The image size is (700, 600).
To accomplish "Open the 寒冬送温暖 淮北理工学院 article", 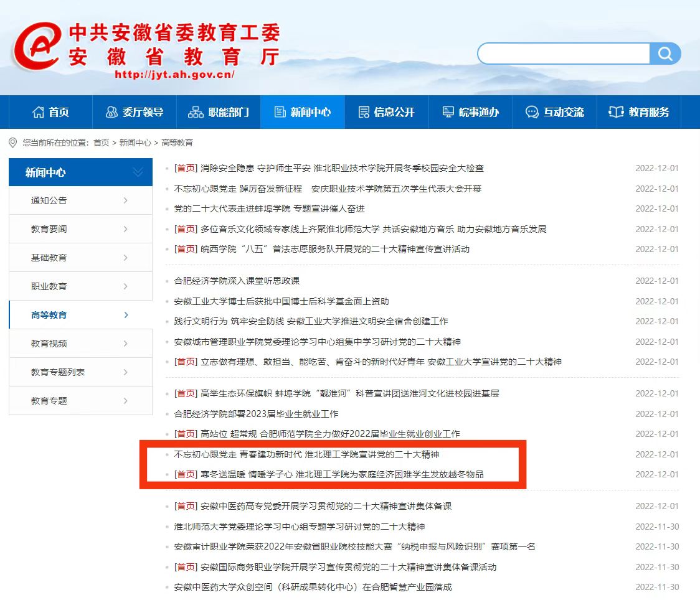I will [x=342, y=474].
